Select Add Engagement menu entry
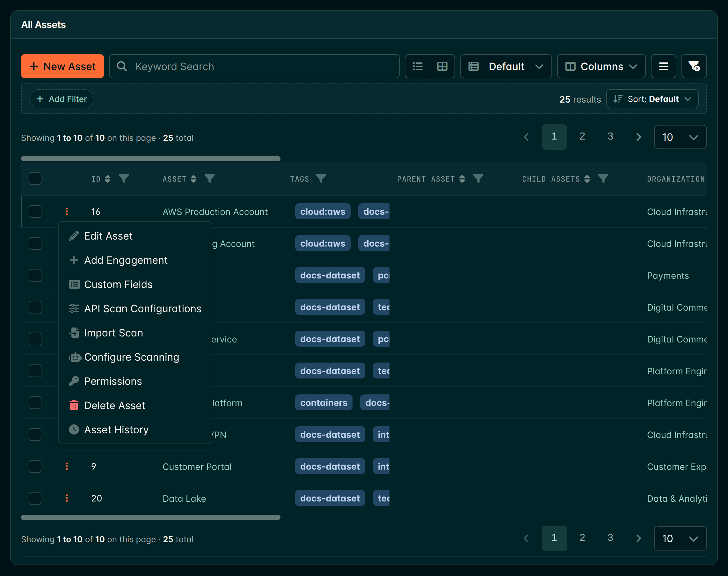 tap(135, 260)
